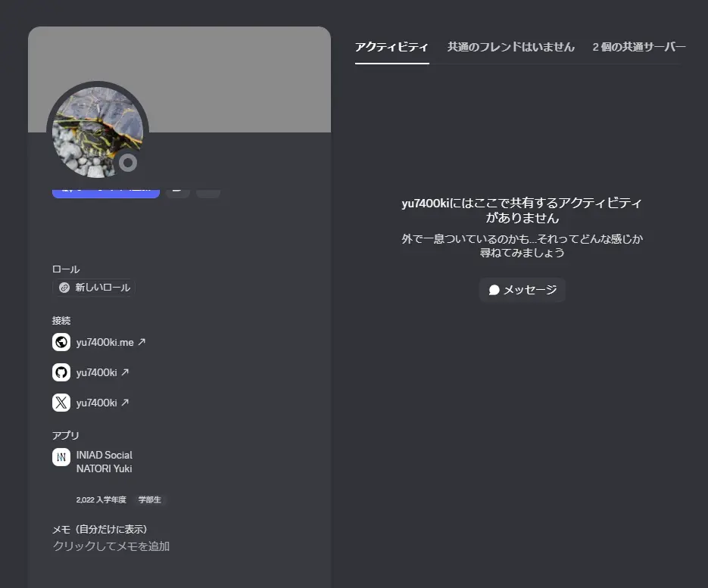Click the X (Twitter) connection icon
The height and width of the screenshot is (588, 708).
coord(61,403)
